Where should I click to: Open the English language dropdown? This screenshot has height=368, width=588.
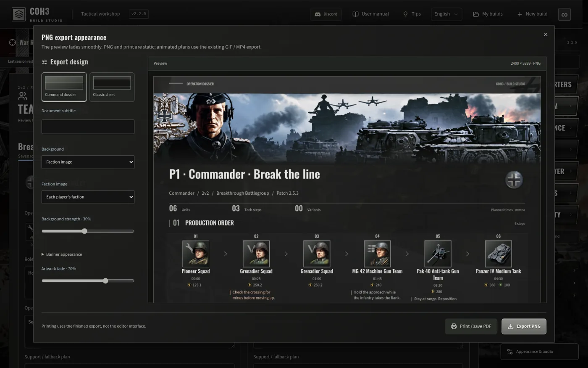[x=446, y=14]
